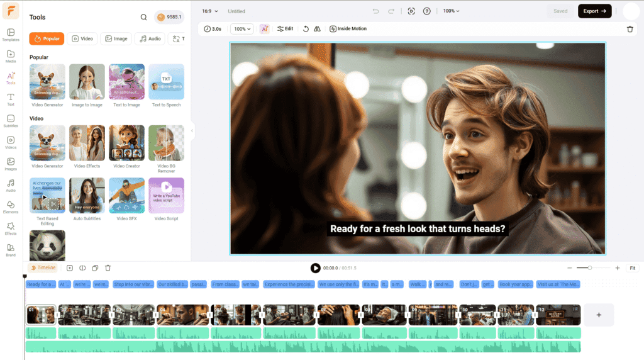This screenshot has width=644, height=360.
Task: Open the Video Creator tool
Action: pyautogui.click(x=126, y=147)
